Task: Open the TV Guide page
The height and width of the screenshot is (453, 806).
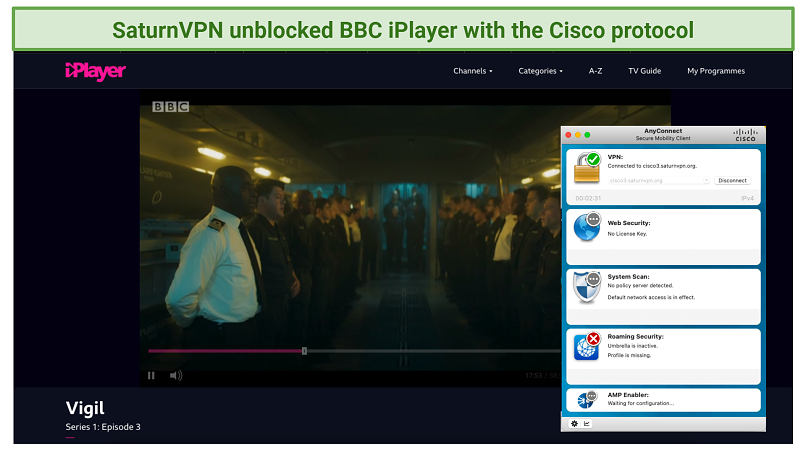Action: (645, 71)
